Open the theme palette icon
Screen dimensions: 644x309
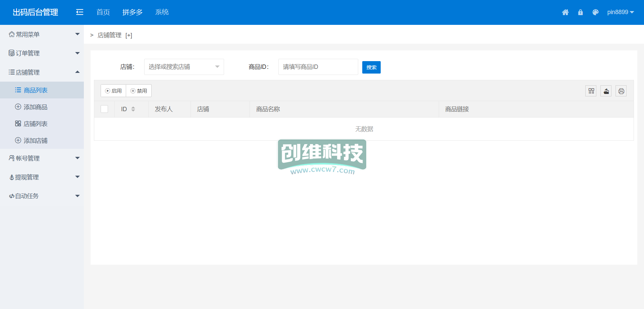595,12
